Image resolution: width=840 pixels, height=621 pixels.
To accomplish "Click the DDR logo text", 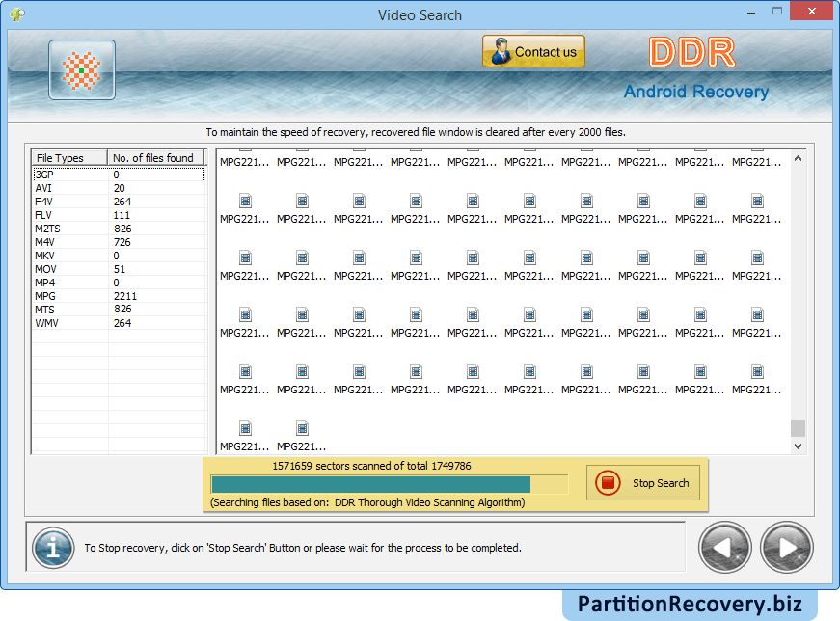I will [691, 52].
